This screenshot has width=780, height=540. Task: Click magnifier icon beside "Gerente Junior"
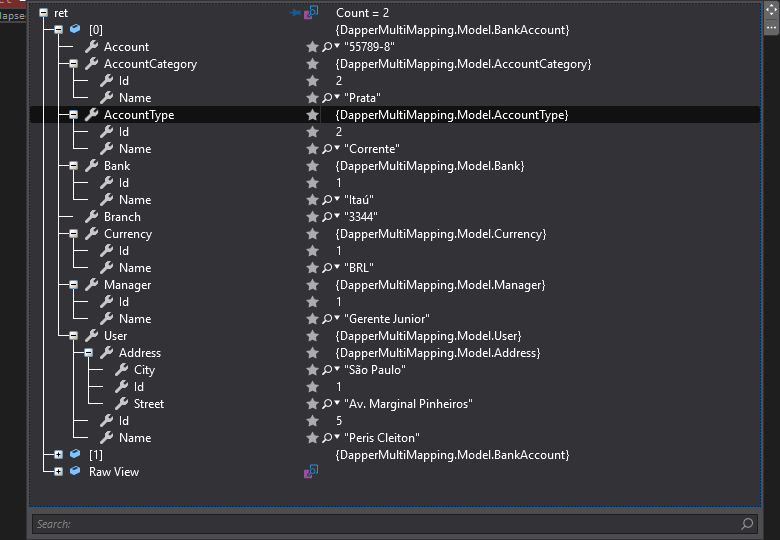[x=327, y=319]
